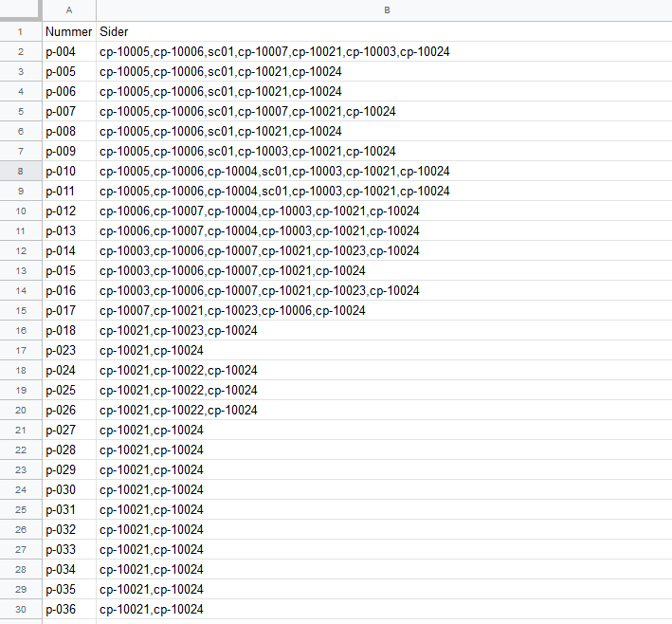Select Sider cell in p-024 row
This screenshot has width=672, height=624.
(x=384, y=370)
